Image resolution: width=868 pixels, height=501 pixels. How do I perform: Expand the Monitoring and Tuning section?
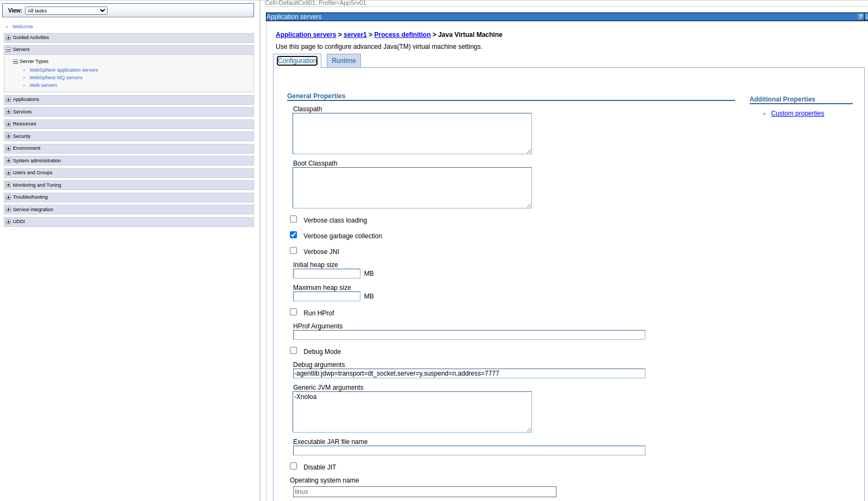tap(8, 185)
